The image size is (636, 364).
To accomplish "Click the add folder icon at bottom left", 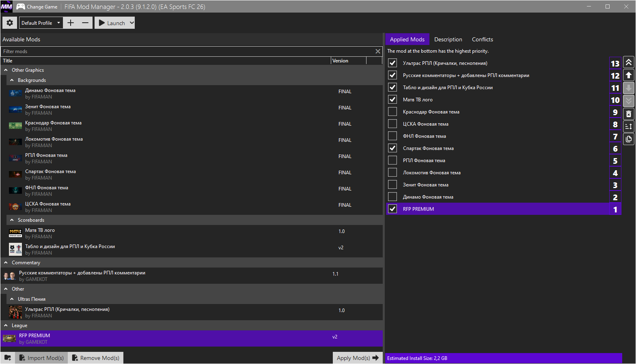I will (x=8, y=358).
